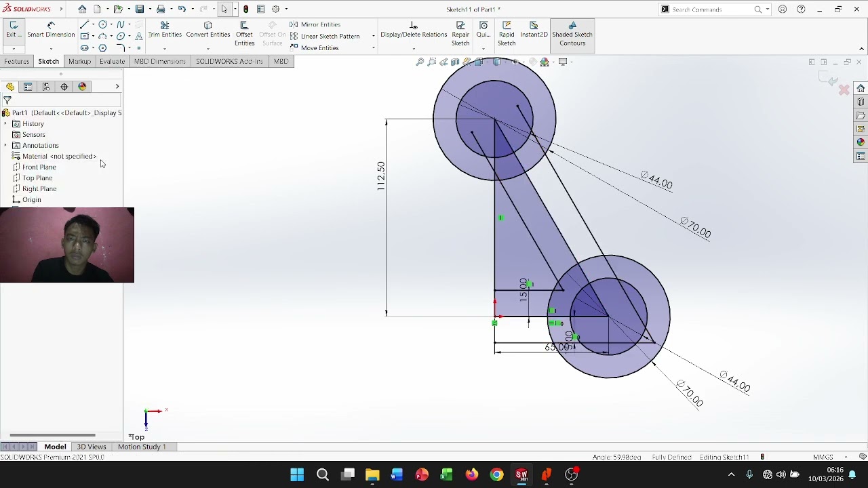This screenshot has height=488, width=868.
Task: Click Linear Sketch Pattern button
Action: click(325, 36)
